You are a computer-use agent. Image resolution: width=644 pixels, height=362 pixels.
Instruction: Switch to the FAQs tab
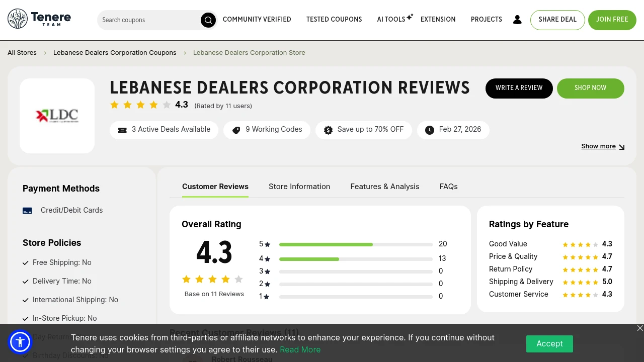pos(449,187)
